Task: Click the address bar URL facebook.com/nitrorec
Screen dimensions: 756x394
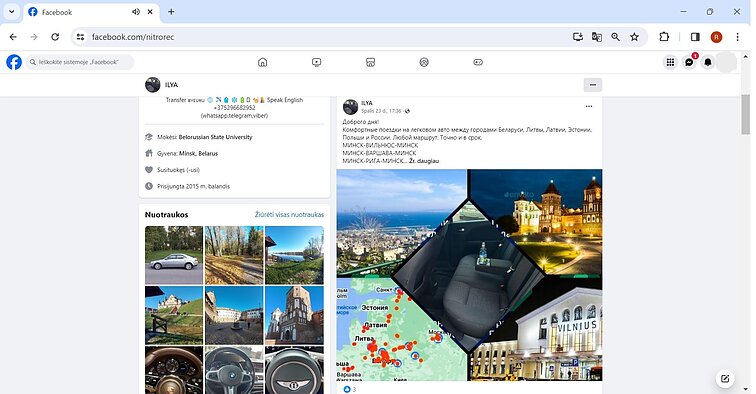Action: [x=133, y=37]
